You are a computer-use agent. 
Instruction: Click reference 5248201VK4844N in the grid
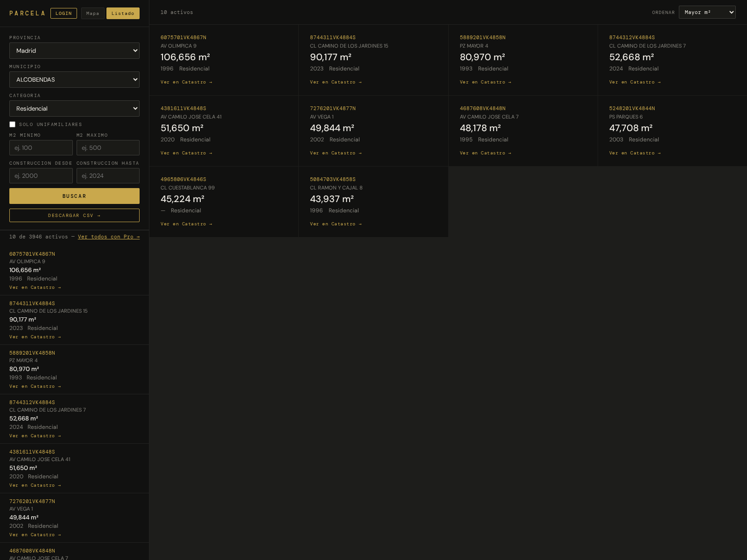coord(632,108)
